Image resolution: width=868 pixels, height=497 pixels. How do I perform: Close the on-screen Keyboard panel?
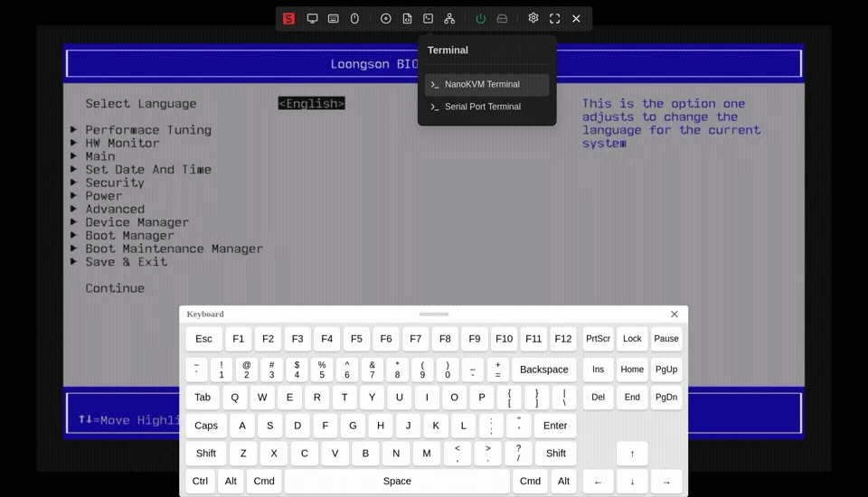pyautogui.click(x=675, y=314)
